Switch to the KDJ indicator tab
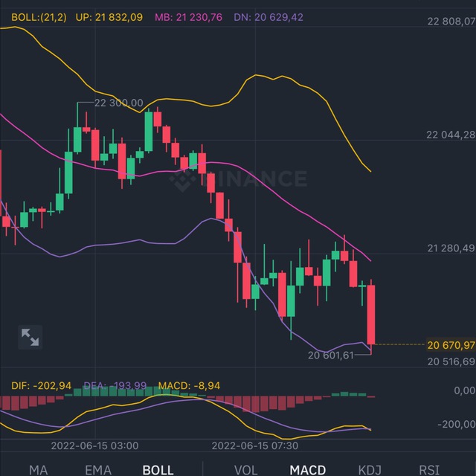This screenshot has width=476, height=476. (x=370, y=469)
